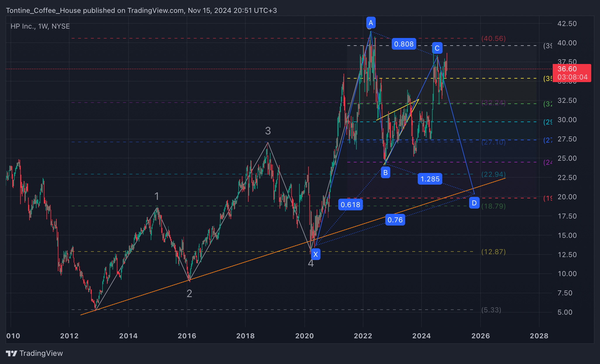Select the 0.618 ratio label
This screenshot has width=600, height=364.
pos(351,205)
